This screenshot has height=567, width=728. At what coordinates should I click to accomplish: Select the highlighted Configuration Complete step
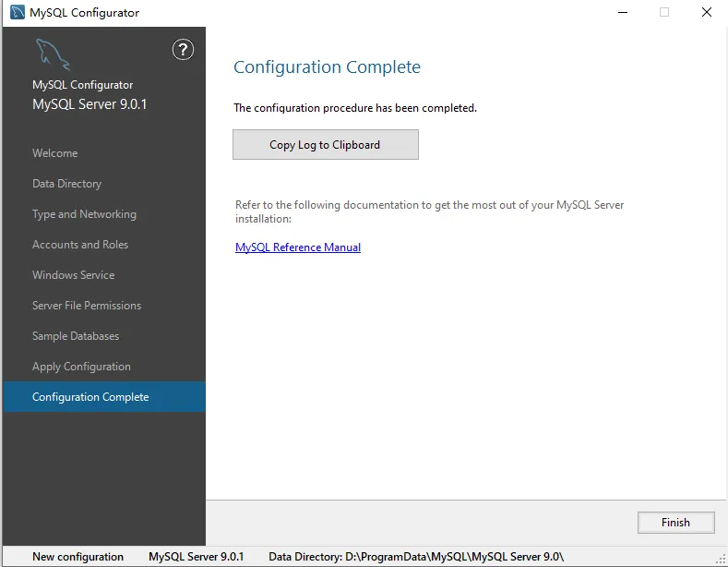[104, 397]
